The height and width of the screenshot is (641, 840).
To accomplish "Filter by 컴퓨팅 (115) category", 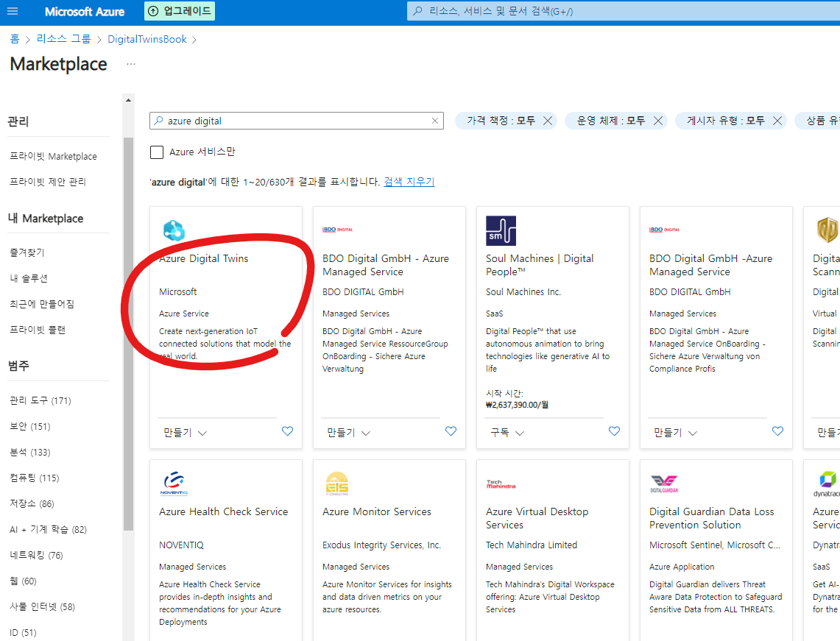I will (x=35, y=478).
